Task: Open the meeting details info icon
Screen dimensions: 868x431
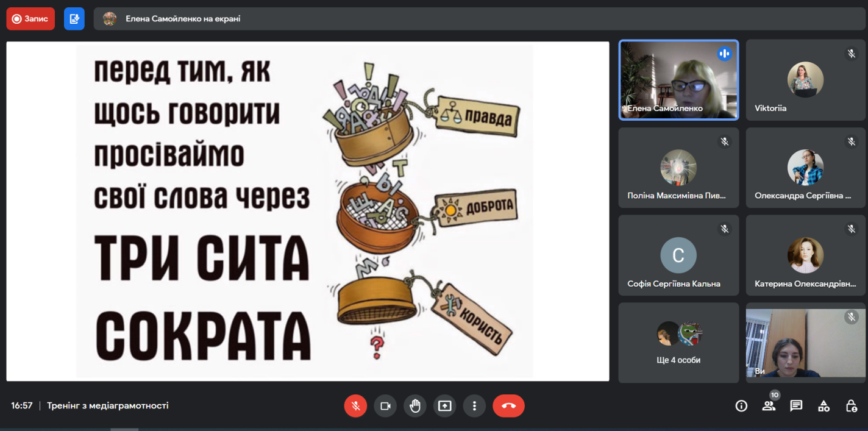Action: click(x=741, y=406)
